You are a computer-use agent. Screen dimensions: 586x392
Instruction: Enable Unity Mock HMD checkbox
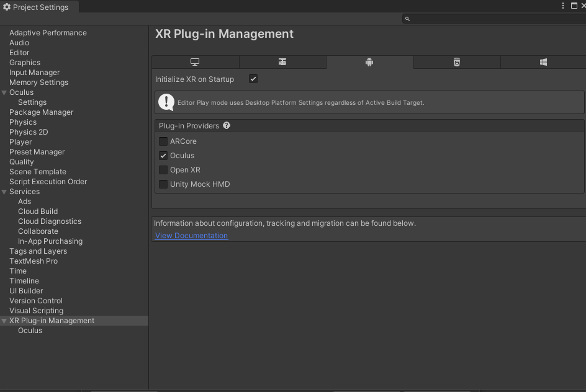coord(163,184)
